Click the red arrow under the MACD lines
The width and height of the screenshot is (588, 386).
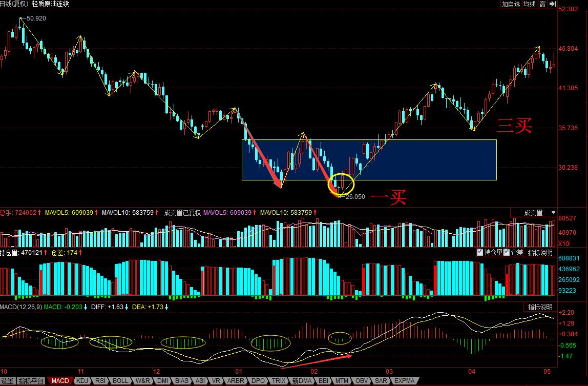click(x=316, y=360)
